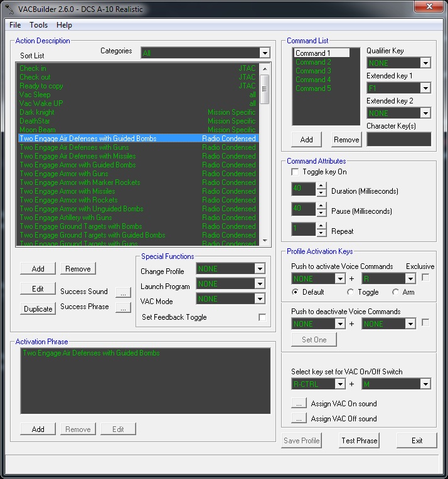The image size is (448, 479).
Task: Remove the selected action from list
Action: [78, 269]
